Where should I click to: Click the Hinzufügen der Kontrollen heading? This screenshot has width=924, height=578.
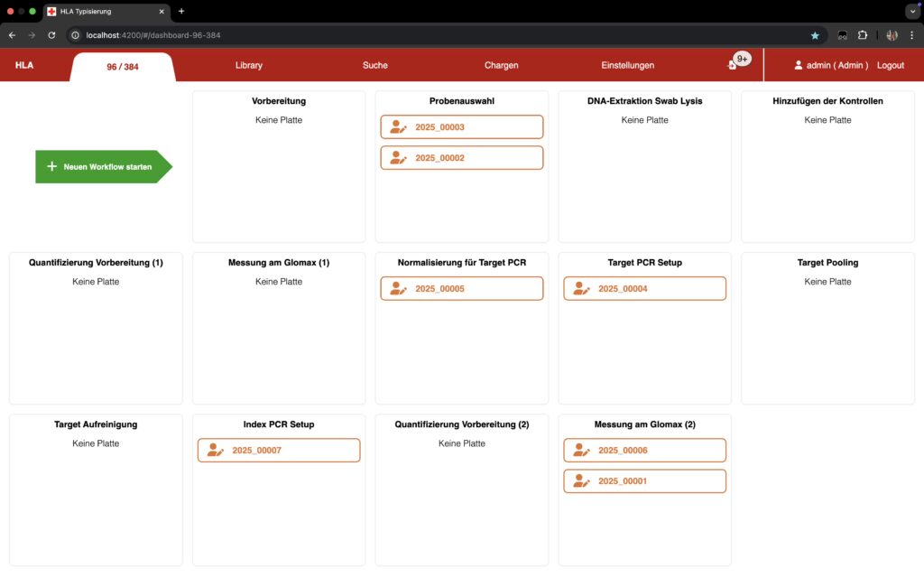coord(827,101)
